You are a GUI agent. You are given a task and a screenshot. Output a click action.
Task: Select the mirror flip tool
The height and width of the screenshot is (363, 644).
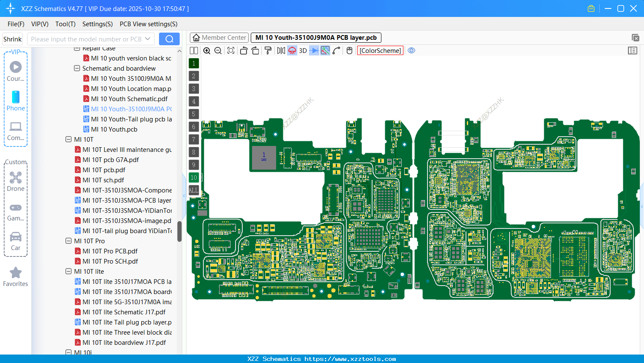click(280, 50)
